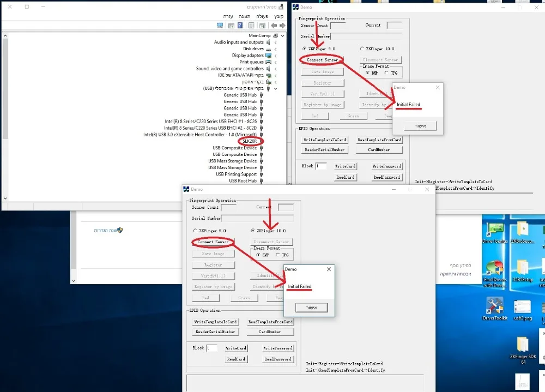Choose BMP image format in front Demo window

pos(258,255)
